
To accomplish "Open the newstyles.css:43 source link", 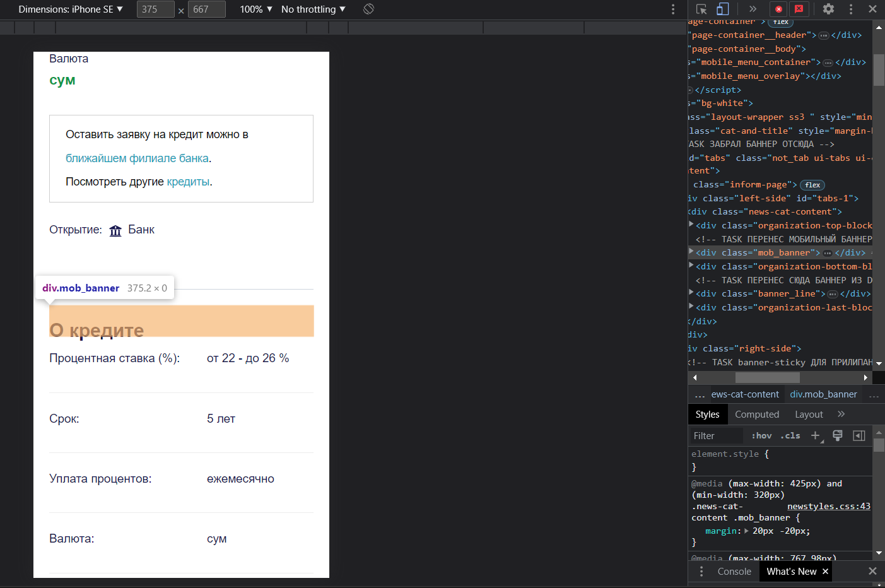I will tap(828, 507).
